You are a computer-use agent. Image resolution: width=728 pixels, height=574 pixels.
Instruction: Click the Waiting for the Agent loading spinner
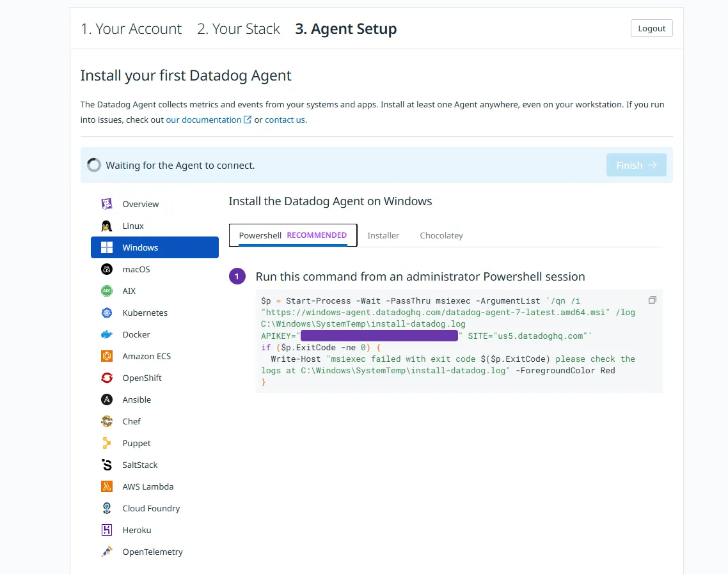pyautogui.click(x=94, y=165)
